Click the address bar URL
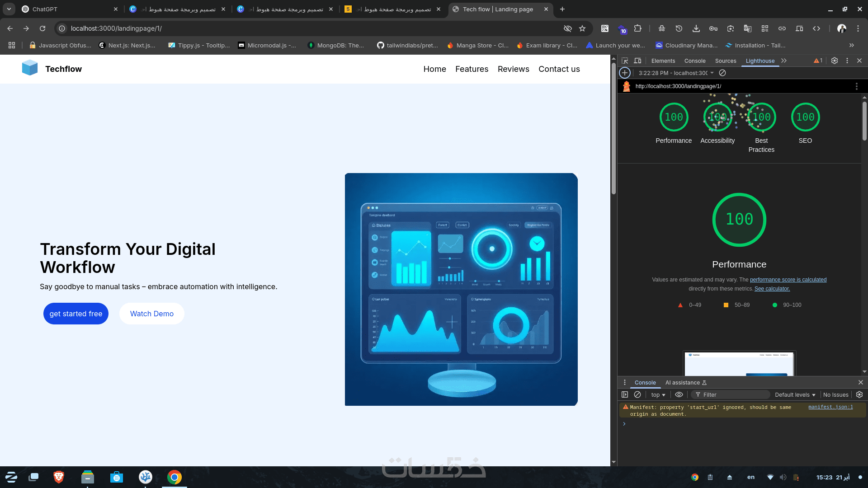 pyautogui.click(x=116, y=28)
